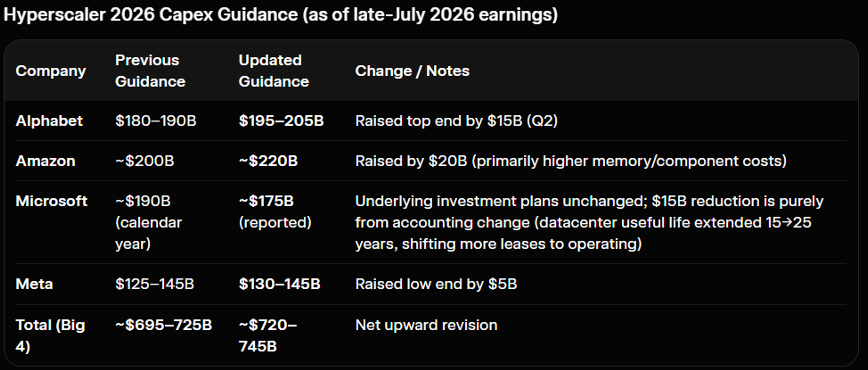Select Microsoft's ~$175B (reported) value
The width and height of the screenshot is (868, 370).
275,212
